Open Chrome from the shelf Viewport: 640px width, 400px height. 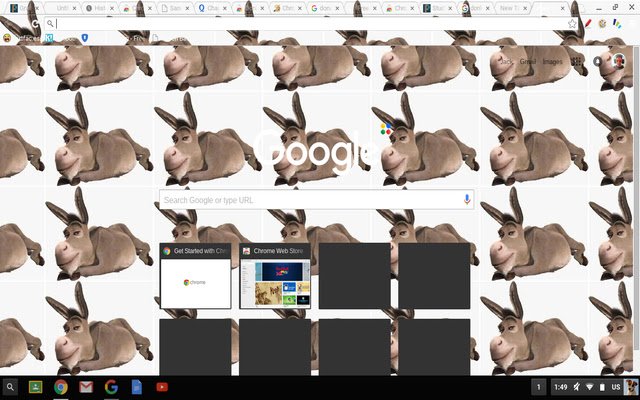tap(61, 387)
